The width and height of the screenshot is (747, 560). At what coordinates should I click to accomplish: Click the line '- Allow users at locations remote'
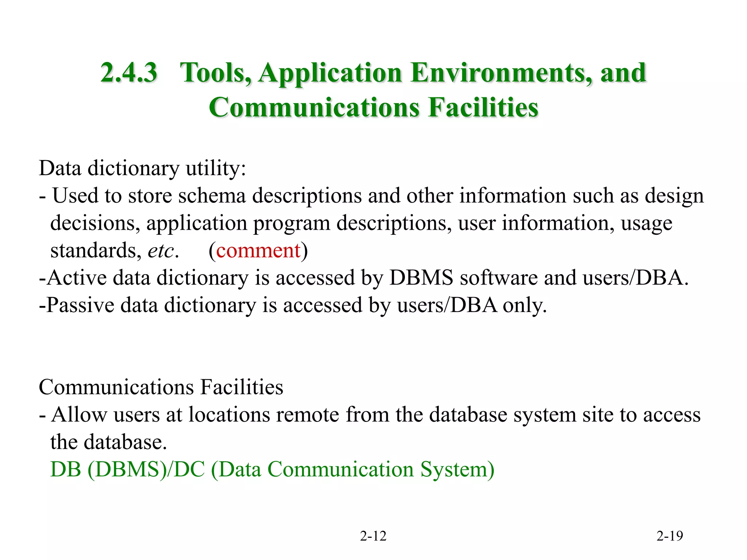(370, 415)
